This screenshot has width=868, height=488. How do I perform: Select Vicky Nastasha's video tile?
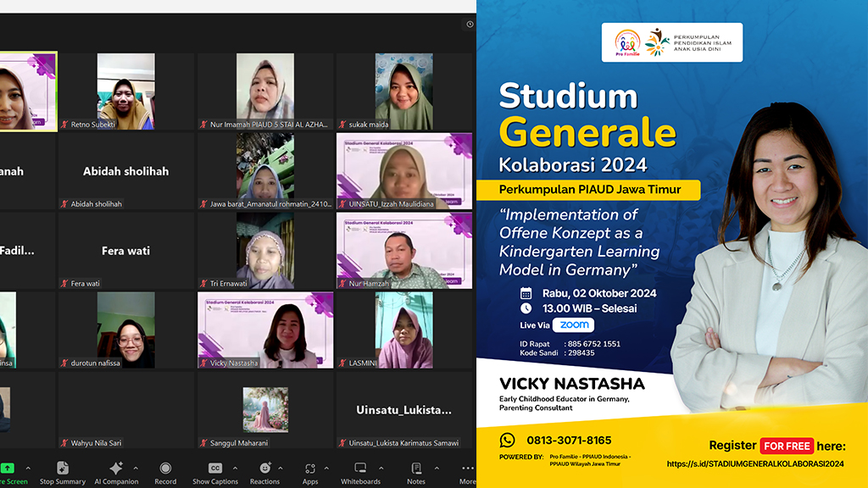[266, 330]
